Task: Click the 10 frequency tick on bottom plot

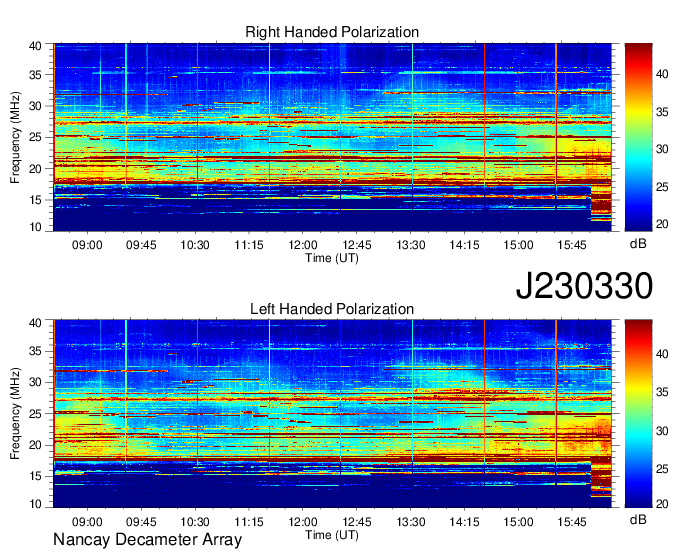Action: pos(35,504)
